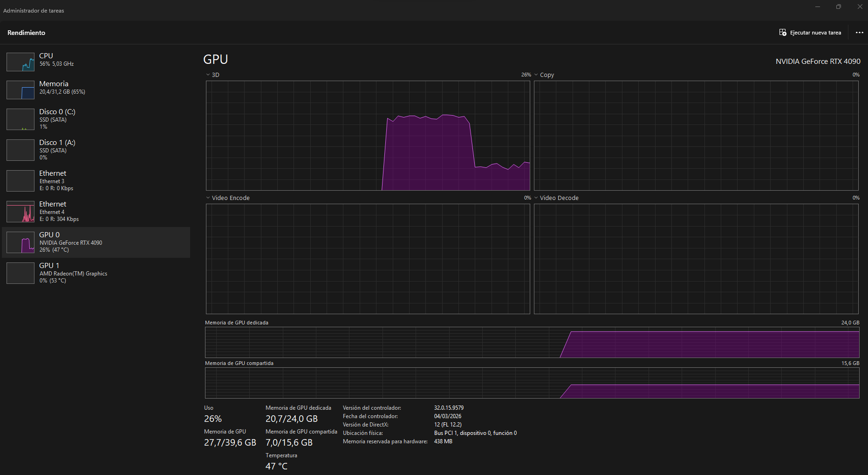868x475 pixels.
Task: Select the Ethernet 3 thumbnail graph
Action: point(21,181)
